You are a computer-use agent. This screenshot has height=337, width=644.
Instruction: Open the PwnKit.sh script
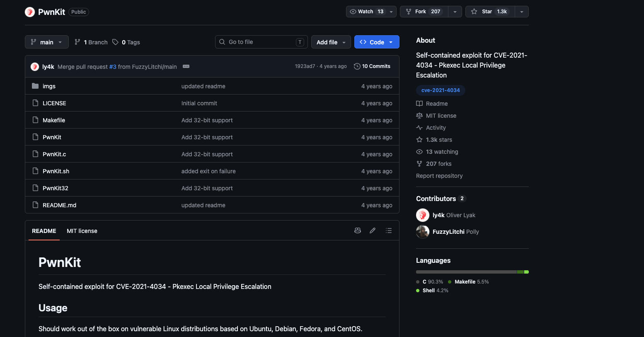(56, 171)
